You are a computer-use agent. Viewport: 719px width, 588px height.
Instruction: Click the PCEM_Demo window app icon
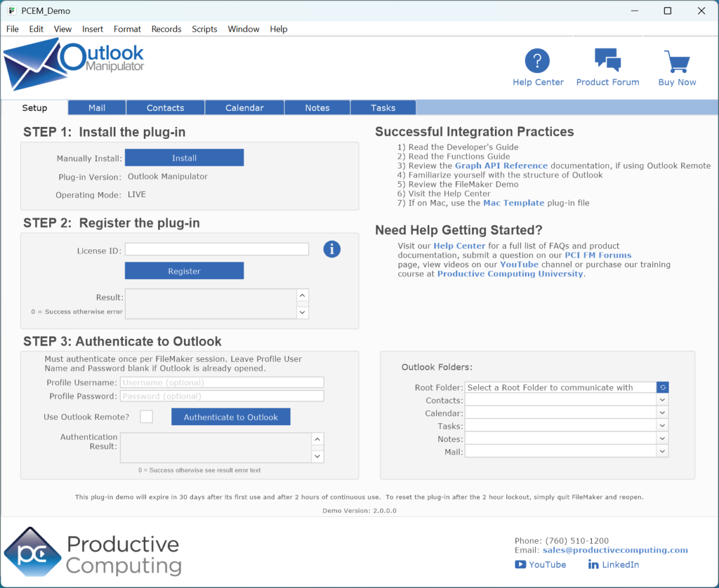point(11,11)
